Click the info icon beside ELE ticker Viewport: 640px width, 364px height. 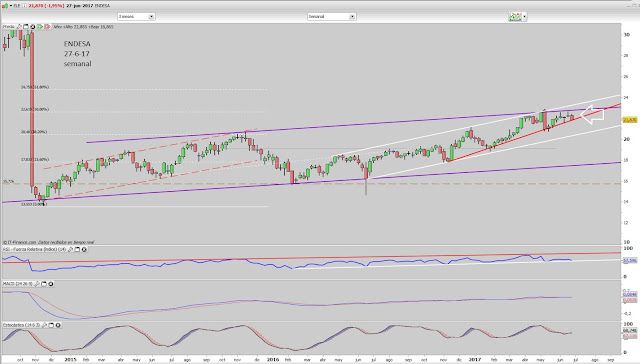[x=24, y=6]
